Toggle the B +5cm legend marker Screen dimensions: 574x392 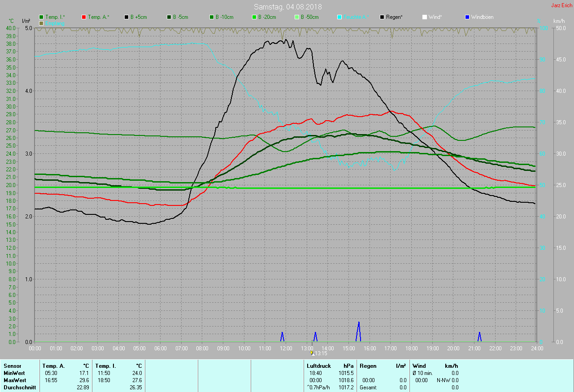click(x=126, y=17)
